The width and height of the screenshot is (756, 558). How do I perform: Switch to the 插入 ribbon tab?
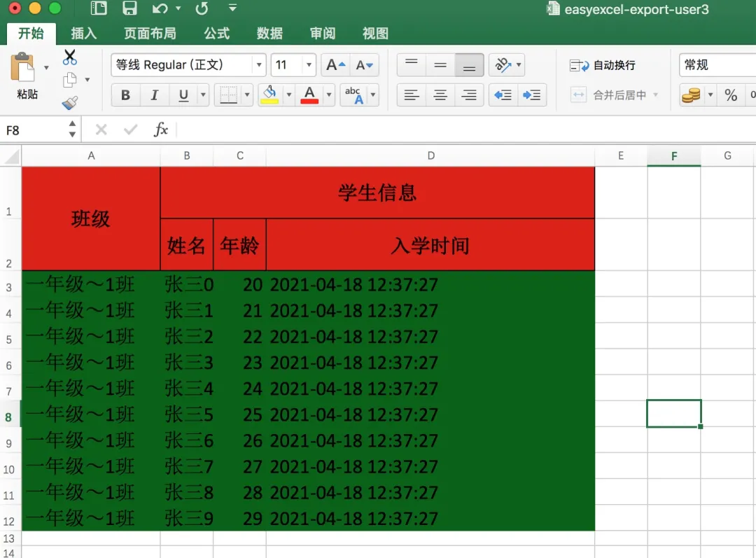83,33
